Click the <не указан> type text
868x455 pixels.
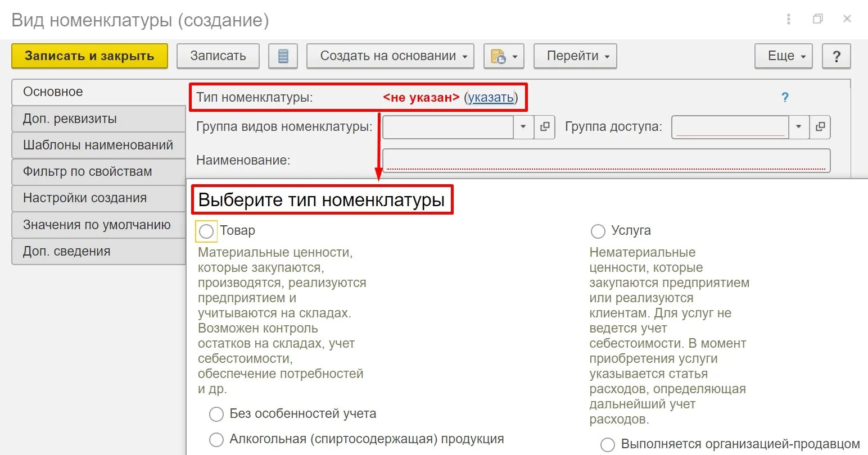coord(421,98)
